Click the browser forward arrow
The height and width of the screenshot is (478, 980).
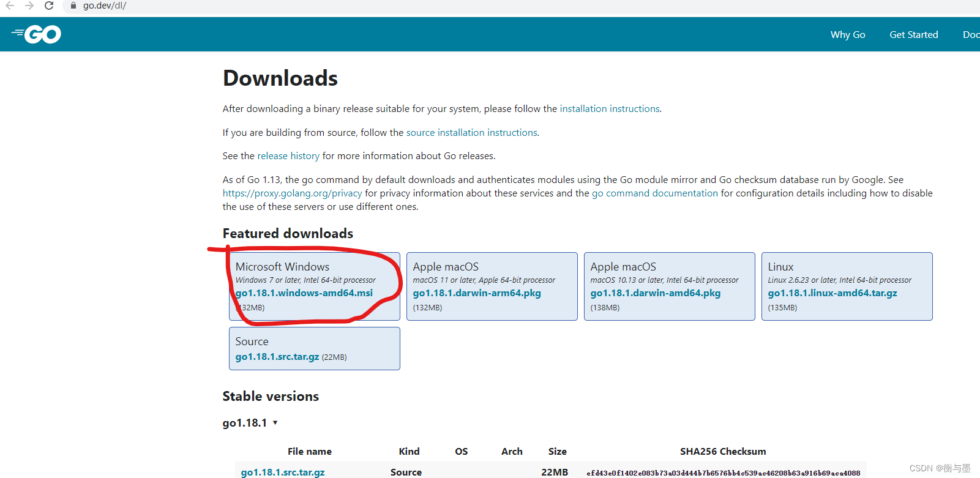tap(29, 6)
